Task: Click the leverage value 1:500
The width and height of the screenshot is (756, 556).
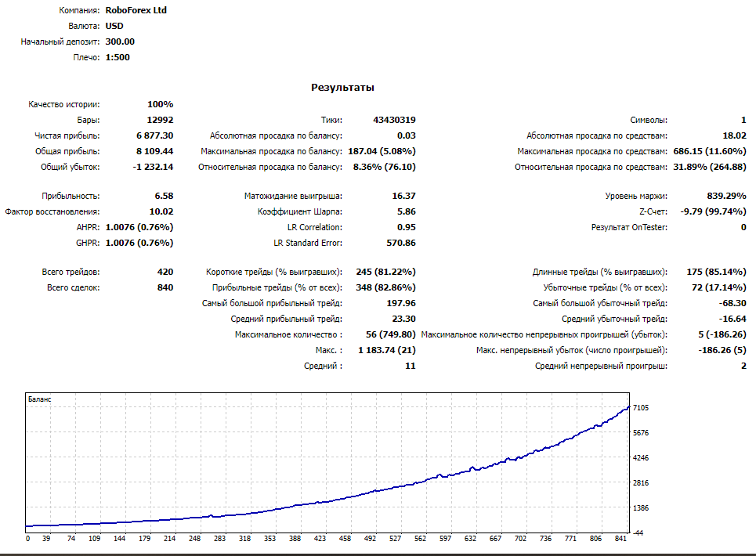Action: click(118, 57)
